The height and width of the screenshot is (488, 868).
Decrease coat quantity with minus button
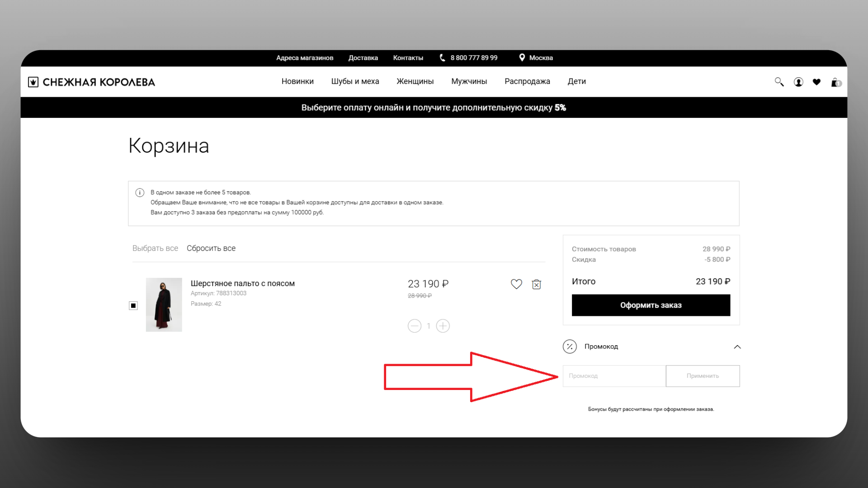(415, 326)
